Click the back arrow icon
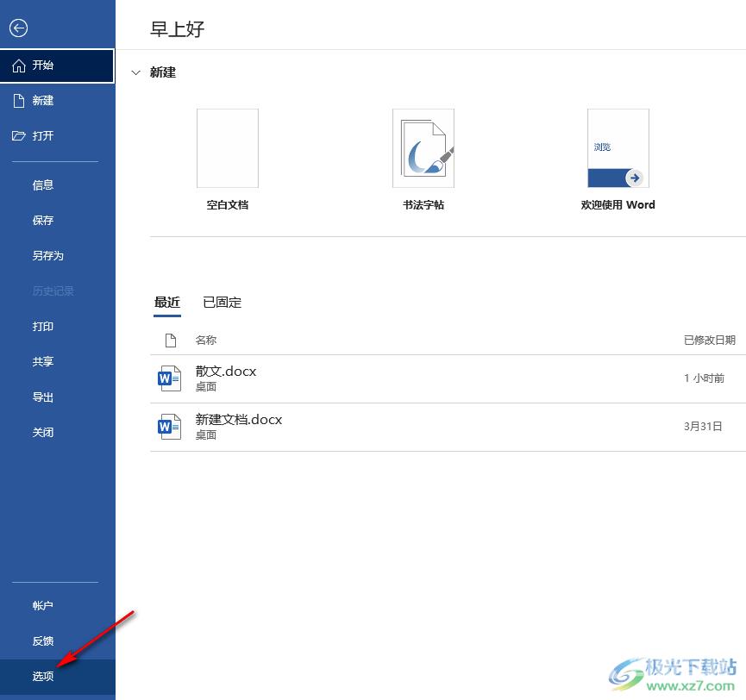 (19, 28)
